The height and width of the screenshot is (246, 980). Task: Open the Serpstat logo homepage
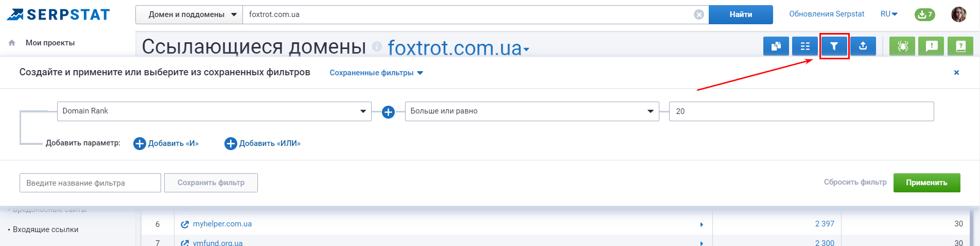click(58, 14)
